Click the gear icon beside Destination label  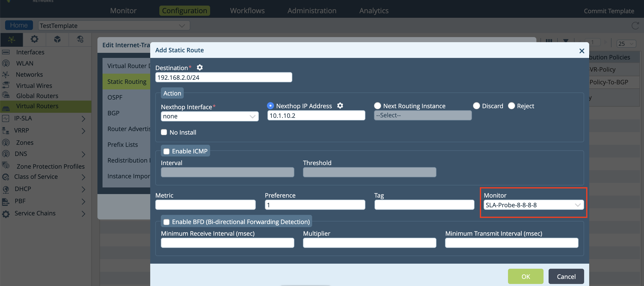[200, 68]
